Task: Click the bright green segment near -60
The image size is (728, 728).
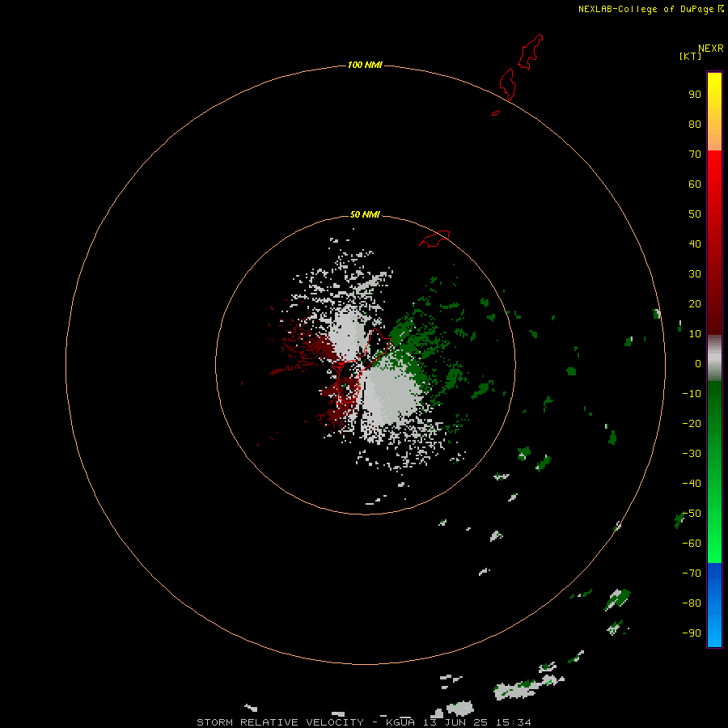Action: 714,544
